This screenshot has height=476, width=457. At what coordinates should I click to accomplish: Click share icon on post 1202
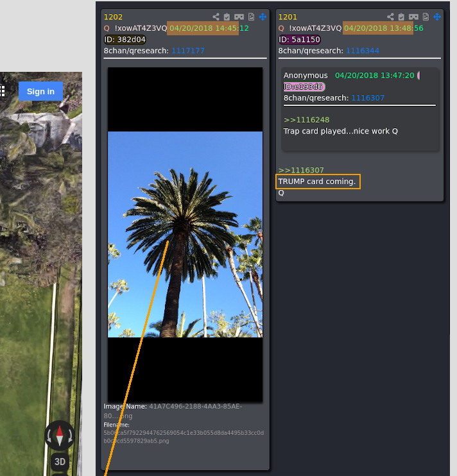(216, 17)
